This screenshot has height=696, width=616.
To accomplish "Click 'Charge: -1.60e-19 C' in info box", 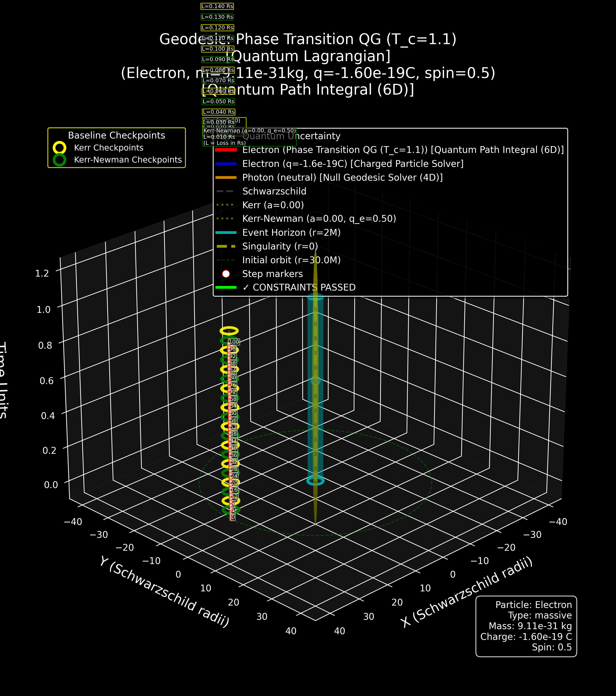I will pos(526,636).
